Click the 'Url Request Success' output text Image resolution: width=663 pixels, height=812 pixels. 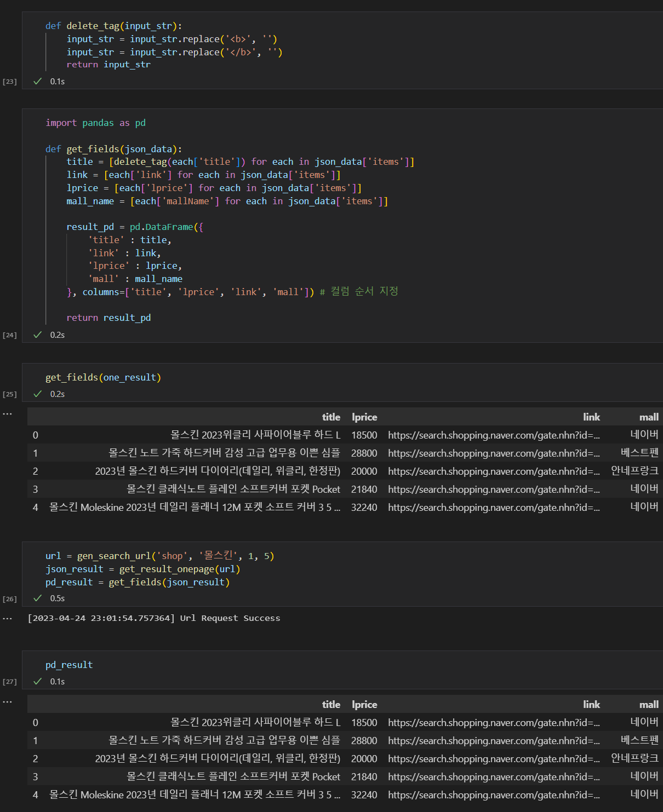(230, 618)
